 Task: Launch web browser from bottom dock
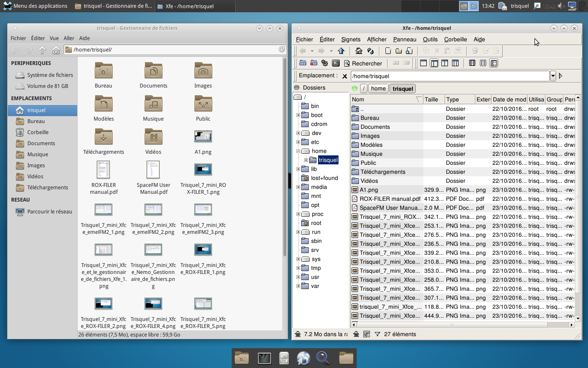(x=303, y=358)
